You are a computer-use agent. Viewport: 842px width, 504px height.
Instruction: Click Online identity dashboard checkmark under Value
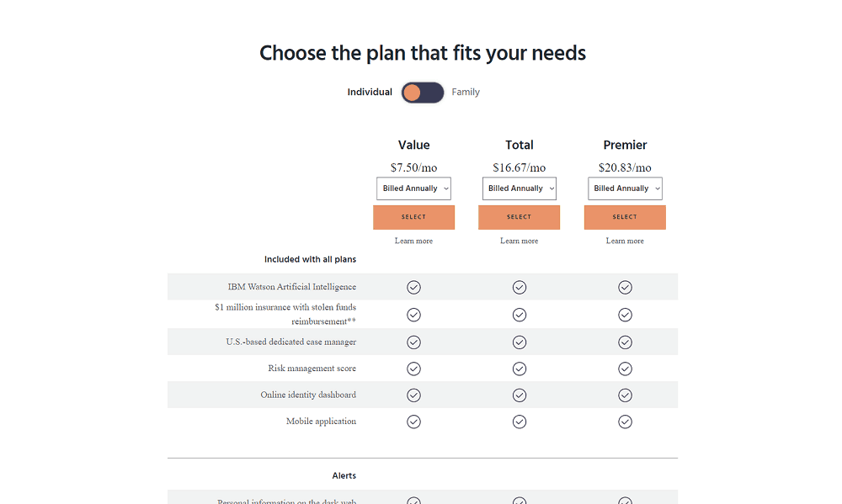(x=413, y=395)
